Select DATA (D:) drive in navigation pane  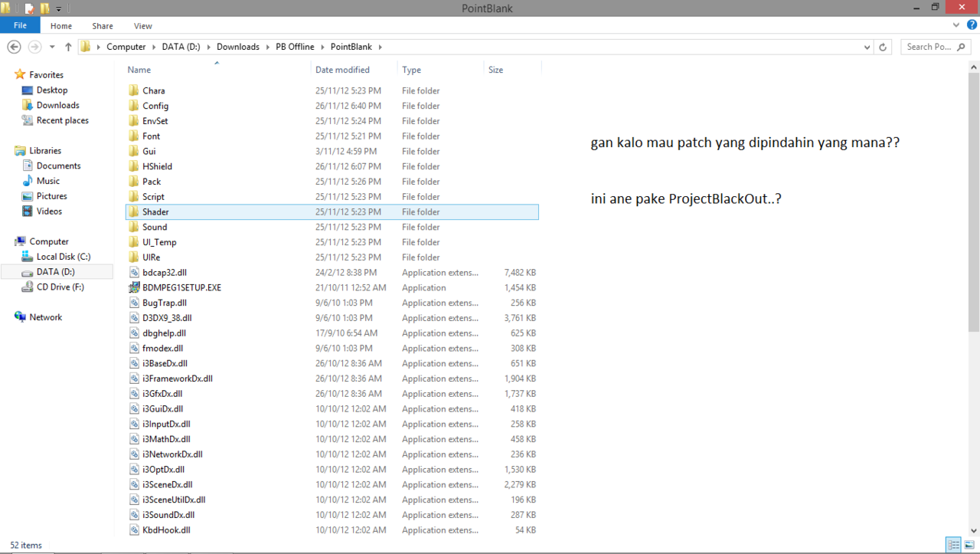coord(56,272)
